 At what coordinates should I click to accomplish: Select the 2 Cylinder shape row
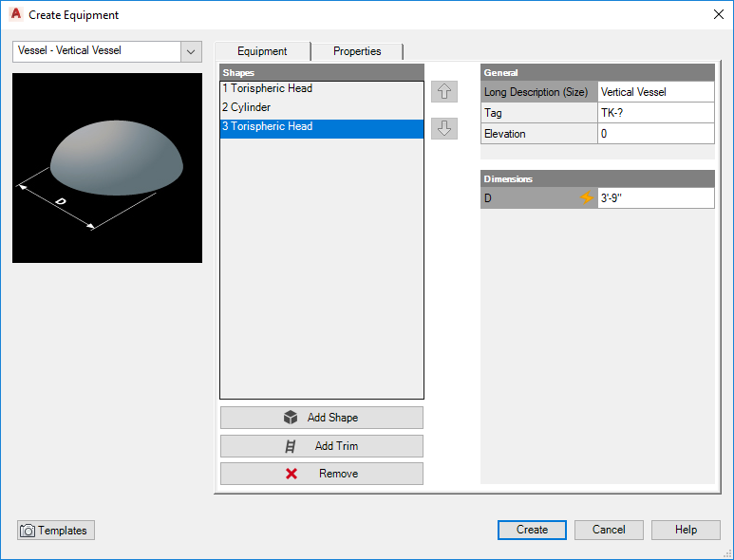(x=322, y=107)
